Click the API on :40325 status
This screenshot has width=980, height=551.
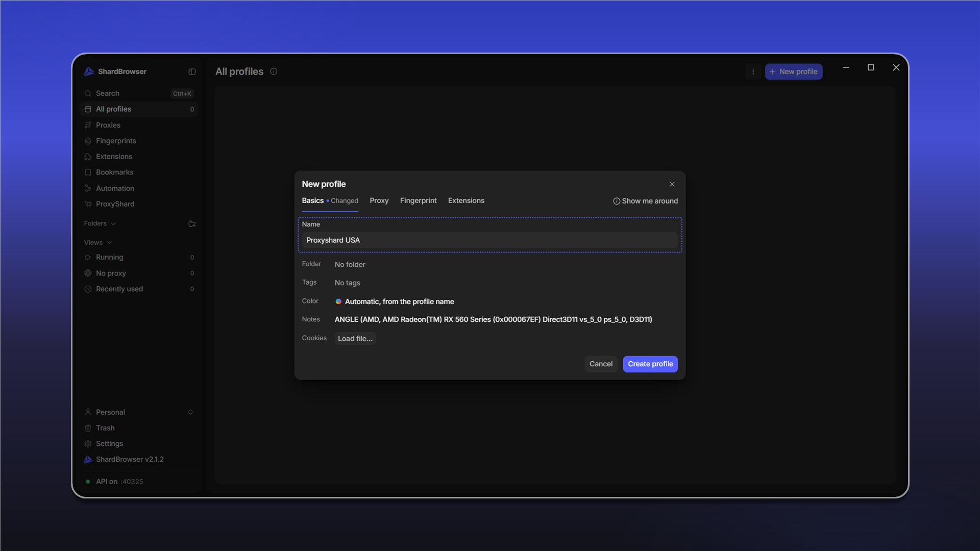pyautogui.click(x=114, y=482)
